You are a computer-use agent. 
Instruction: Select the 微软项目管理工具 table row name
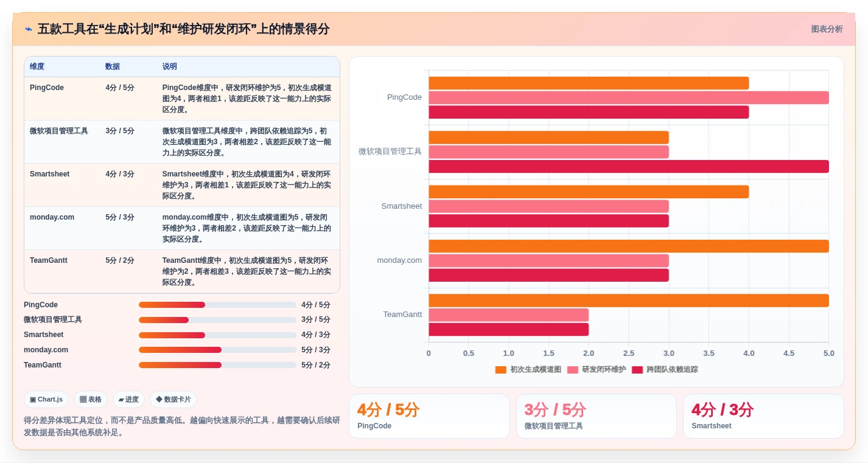[59, 131]
